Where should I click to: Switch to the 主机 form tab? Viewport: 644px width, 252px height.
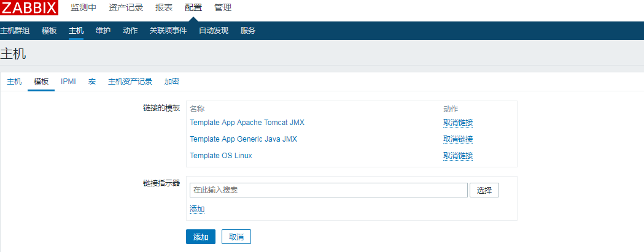pyautogui.click(x=14, y=82)
